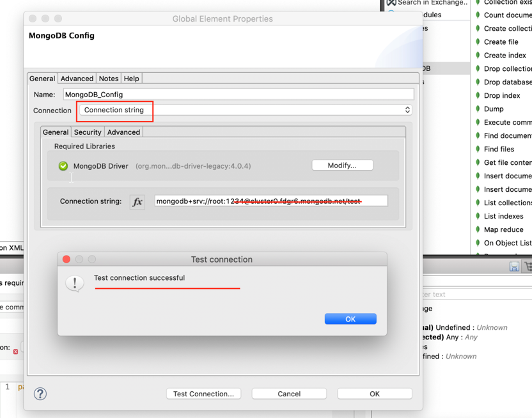
Task: Select Create file in palette list
Action: 501,42
